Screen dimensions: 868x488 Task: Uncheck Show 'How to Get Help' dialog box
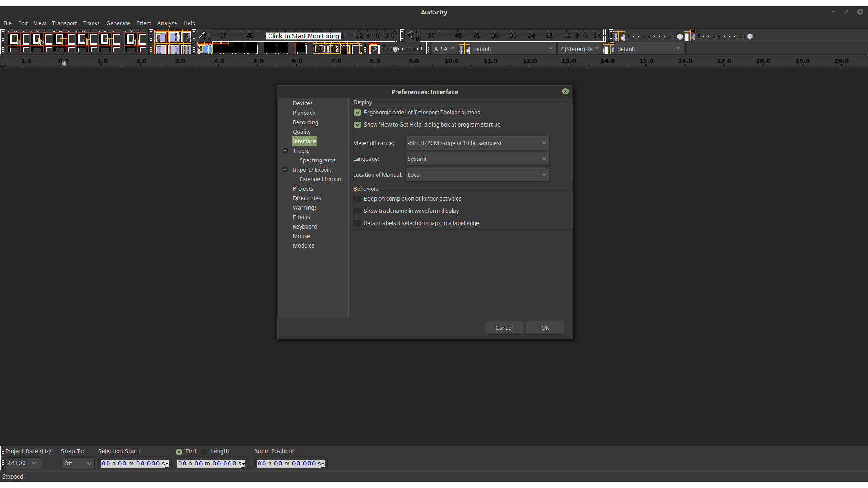click(358, 125)
